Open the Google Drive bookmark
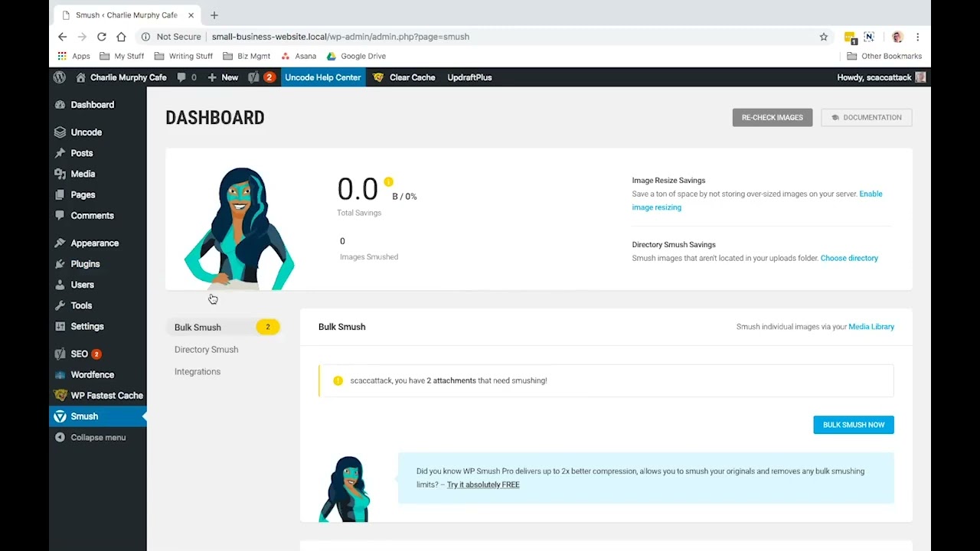This screenshot has height=551, width=980. click(x=356, y=56)
